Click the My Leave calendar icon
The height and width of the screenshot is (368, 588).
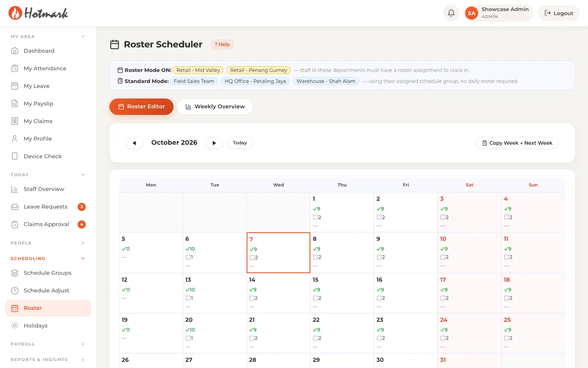pyautogui.click(x=15, y=86)
